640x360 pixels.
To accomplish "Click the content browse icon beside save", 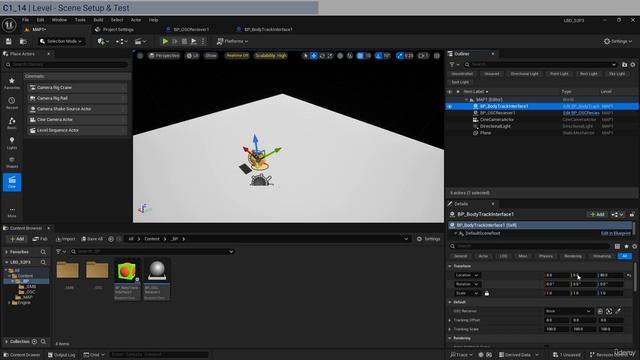I will [23, 41].
